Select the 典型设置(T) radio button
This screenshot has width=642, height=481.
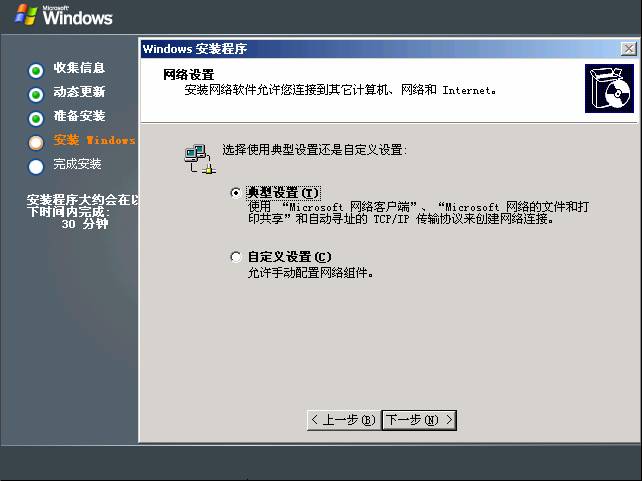click(x=235, y=192)
